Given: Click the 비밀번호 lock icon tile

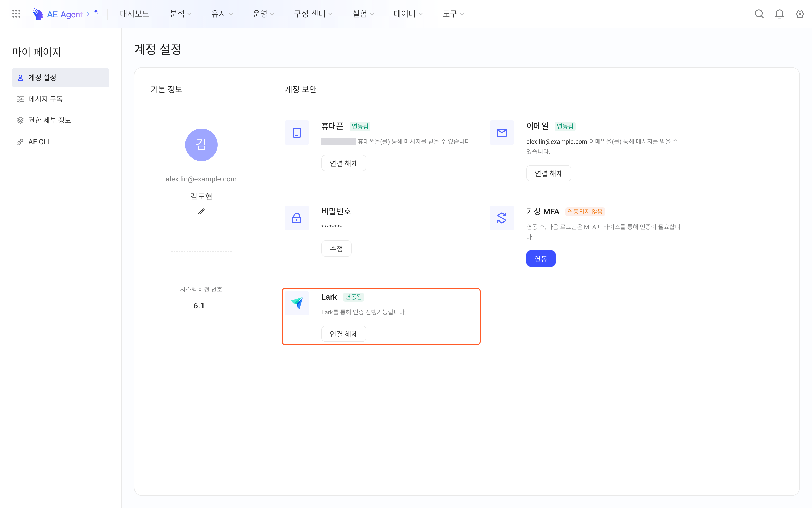Looking at the screenshot, I should [x=297, y=218].
